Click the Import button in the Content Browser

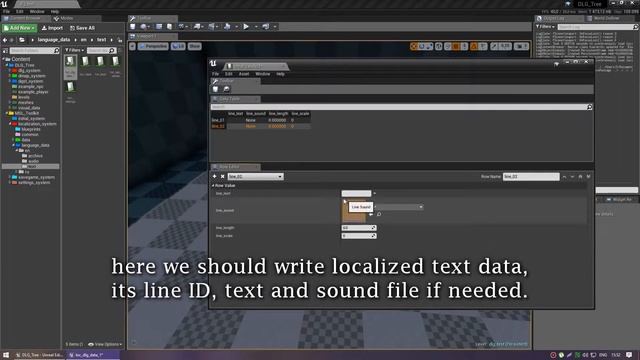(52, 28)
